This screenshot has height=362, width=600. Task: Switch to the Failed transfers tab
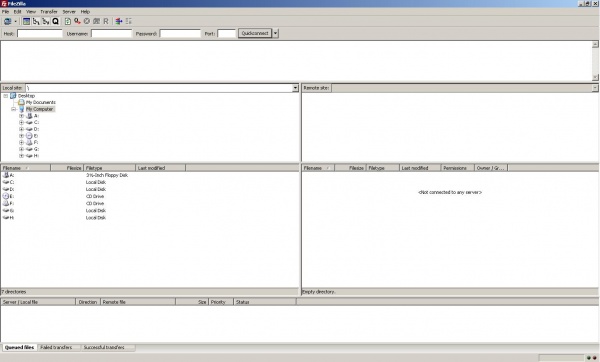[56, 347]
